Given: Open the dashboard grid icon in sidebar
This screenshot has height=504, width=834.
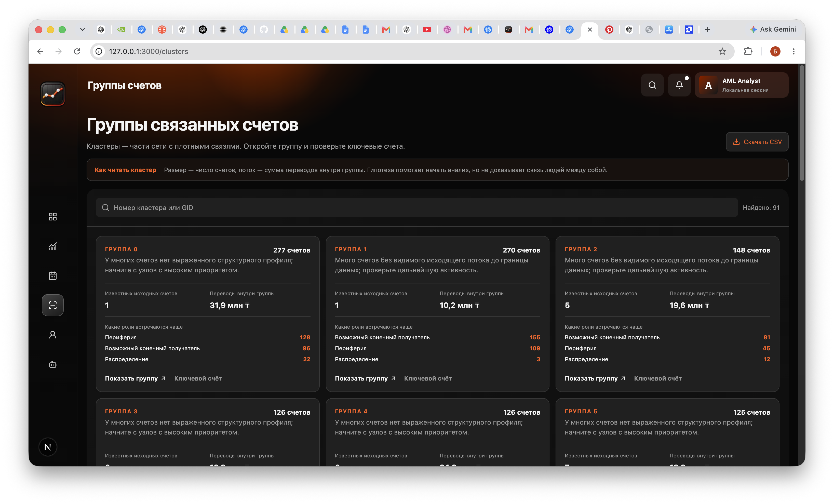Looking at the screenshot, I should [52, 216].
